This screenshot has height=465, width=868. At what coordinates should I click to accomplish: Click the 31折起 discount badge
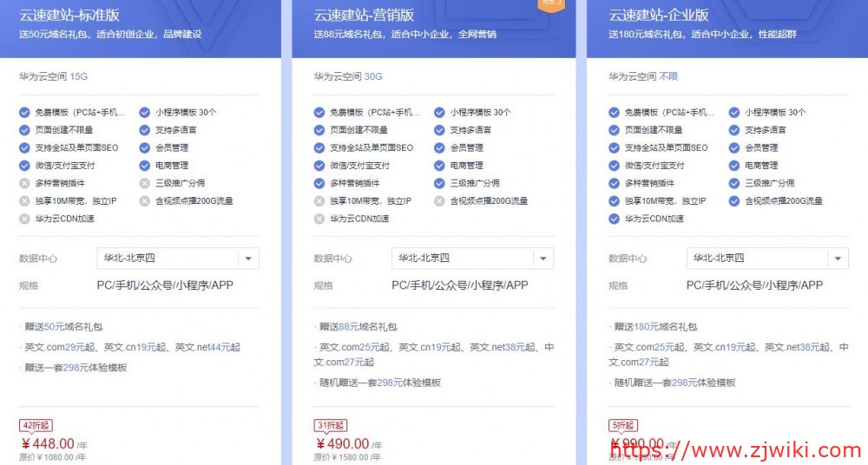pos(331,425)
